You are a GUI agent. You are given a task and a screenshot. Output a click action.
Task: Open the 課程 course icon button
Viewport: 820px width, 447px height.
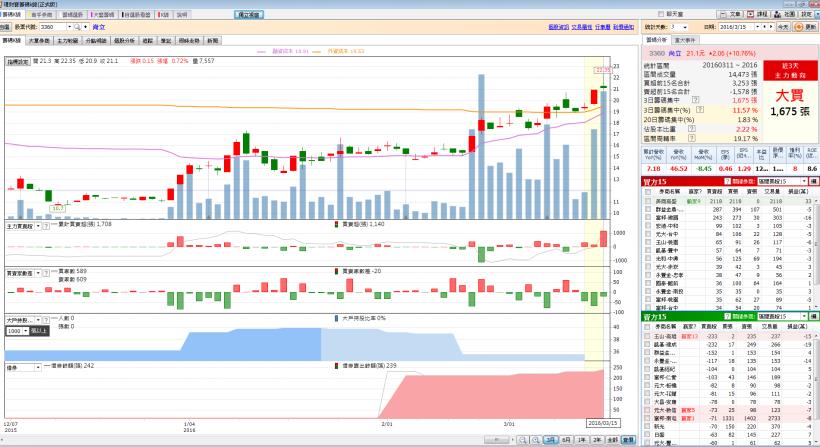point(757,14)
